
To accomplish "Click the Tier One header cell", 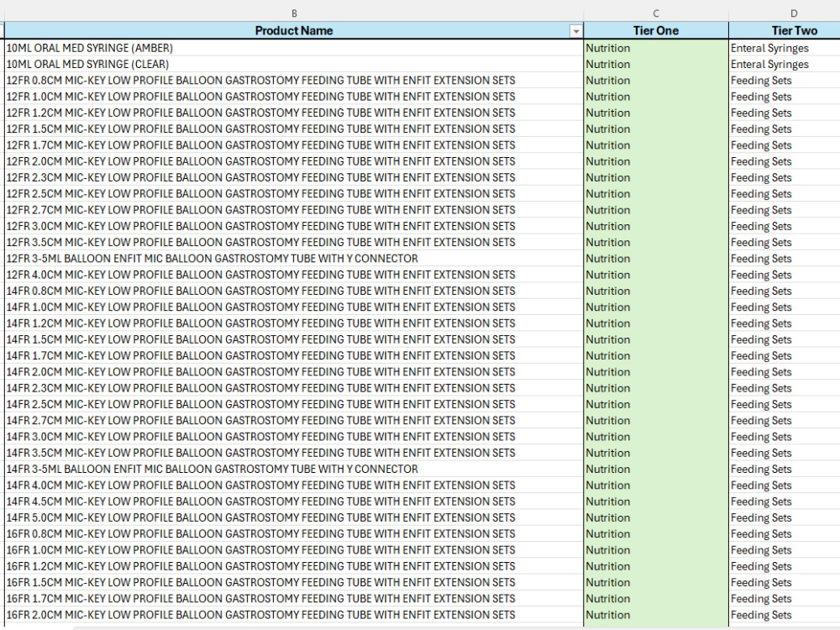I will pos(656,30).
